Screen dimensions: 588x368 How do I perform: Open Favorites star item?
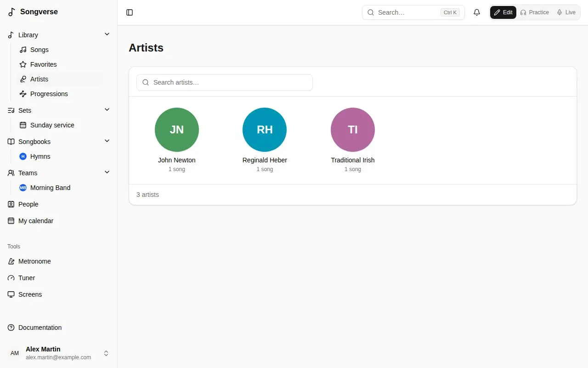(x=59, y=64)
